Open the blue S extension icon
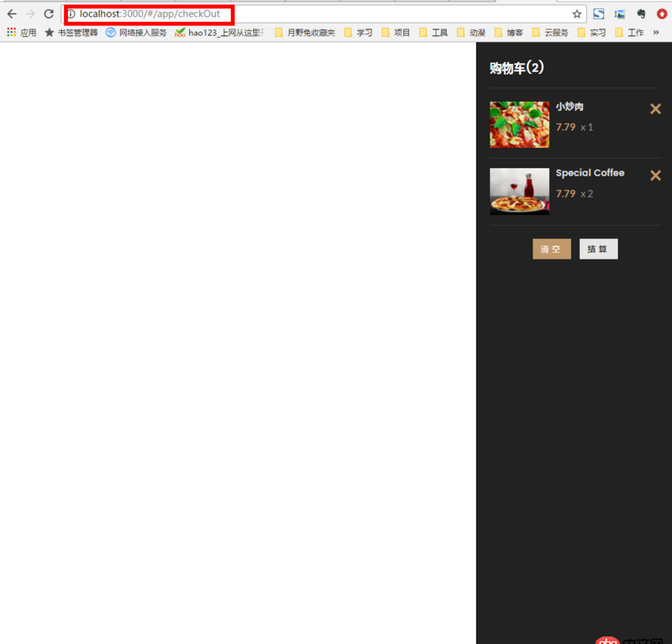 [x=599, y=14]
